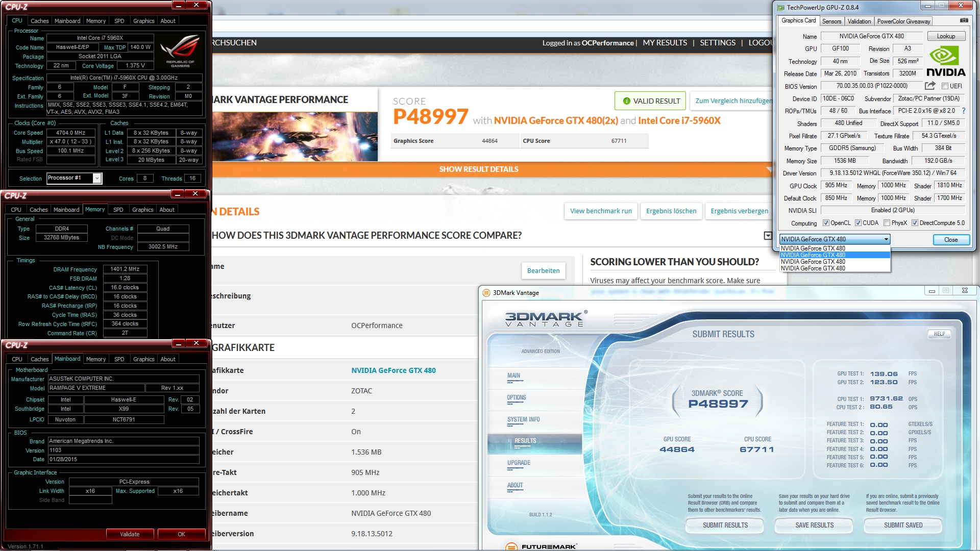Click the BIOS export arrow icon in GPU-Z
This screenshot has height=551, width=980.
tap(930, 86)
